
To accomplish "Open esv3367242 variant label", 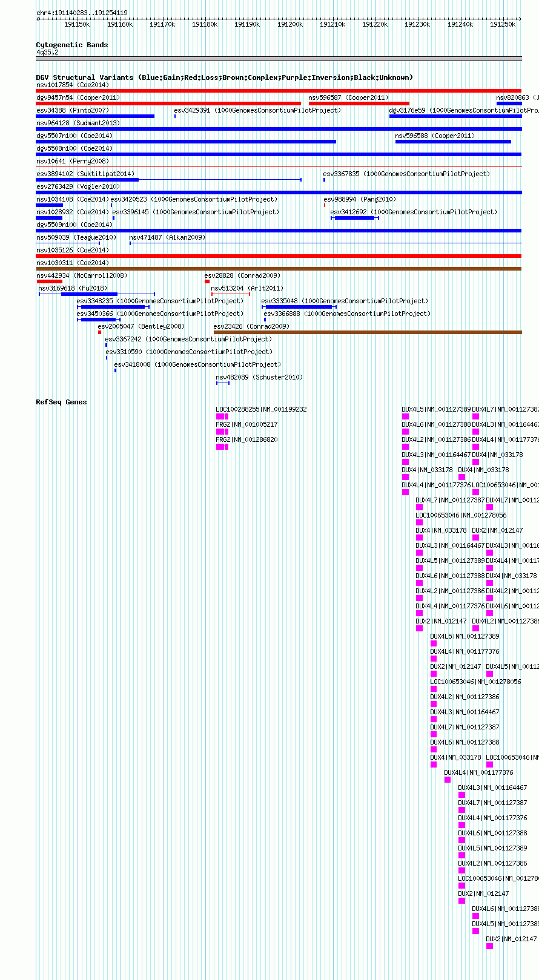I will point(188,339).
